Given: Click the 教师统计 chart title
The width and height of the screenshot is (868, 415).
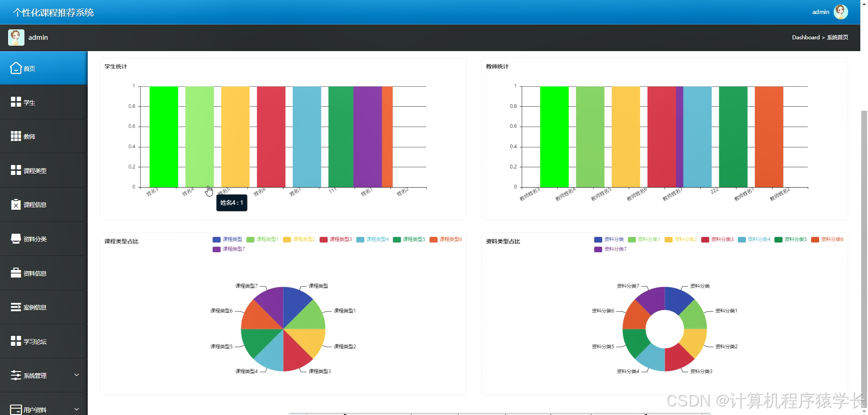Looking at the screenshot, I should click(x=497, y=66).
